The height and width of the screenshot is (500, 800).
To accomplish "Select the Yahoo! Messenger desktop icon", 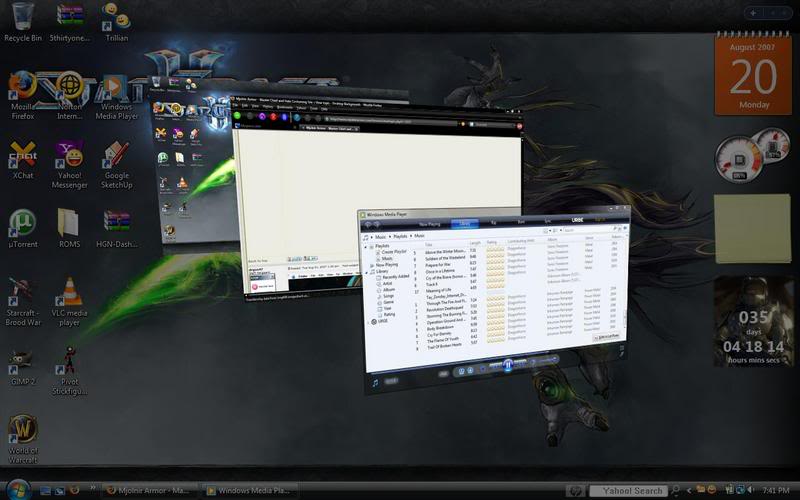I will tap(69, 164).
